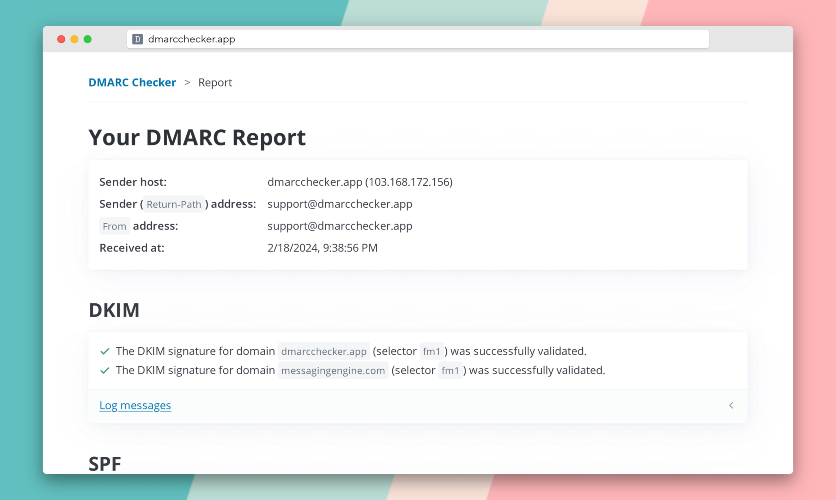The height and width of the screenshot is (500, 836).
Task: Click the received timestamp 2/18/2024, 9:38:56 PM
Action: [323, 248]
